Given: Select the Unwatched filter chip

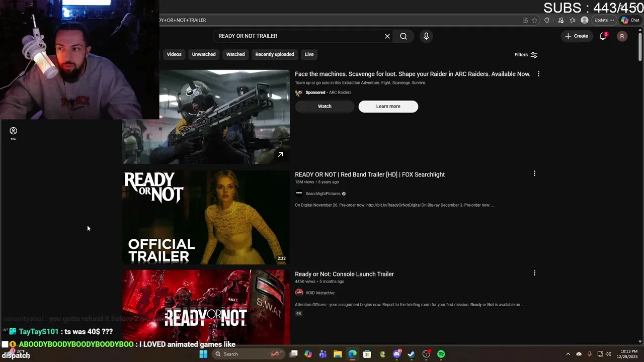Looking at the screenshot, I should 204,54.
